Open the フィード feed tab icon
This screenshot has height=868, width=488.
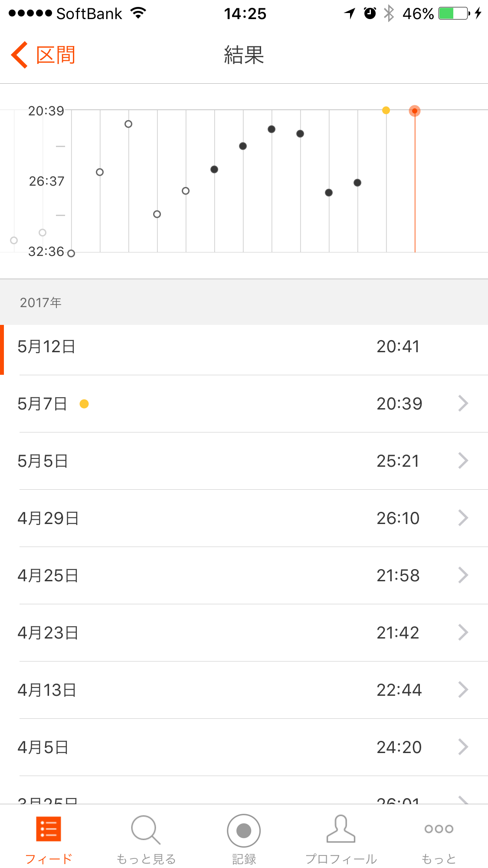[48, 829]
